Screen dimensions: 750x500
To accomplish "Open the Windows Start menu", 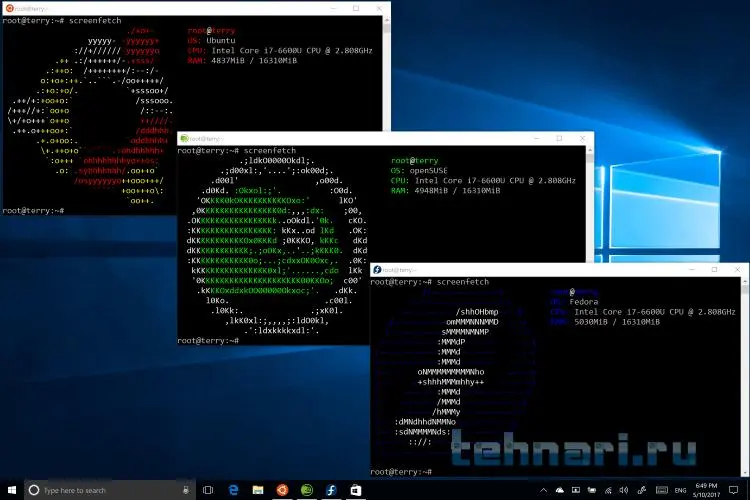I will (x=12, y=490).
